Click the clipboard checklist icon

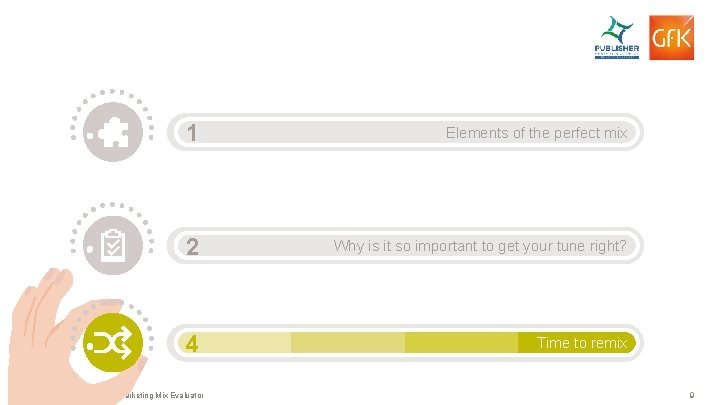[x=112, y=244]
